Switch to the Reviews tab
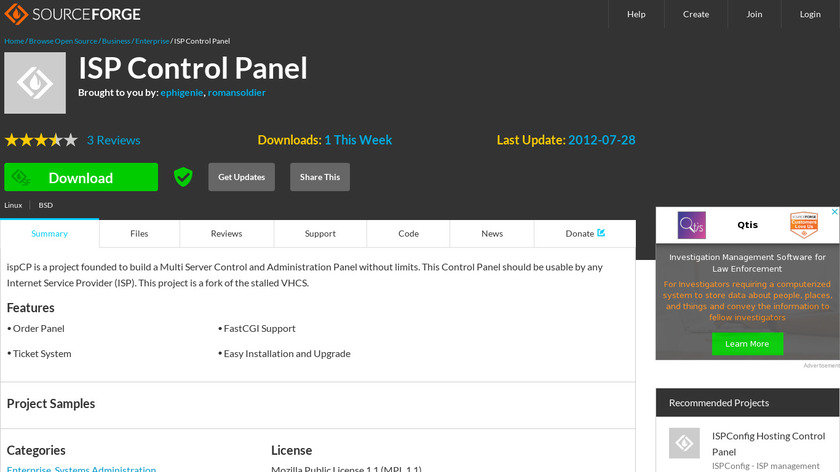 pyautogui.click(x=227, y=234)
